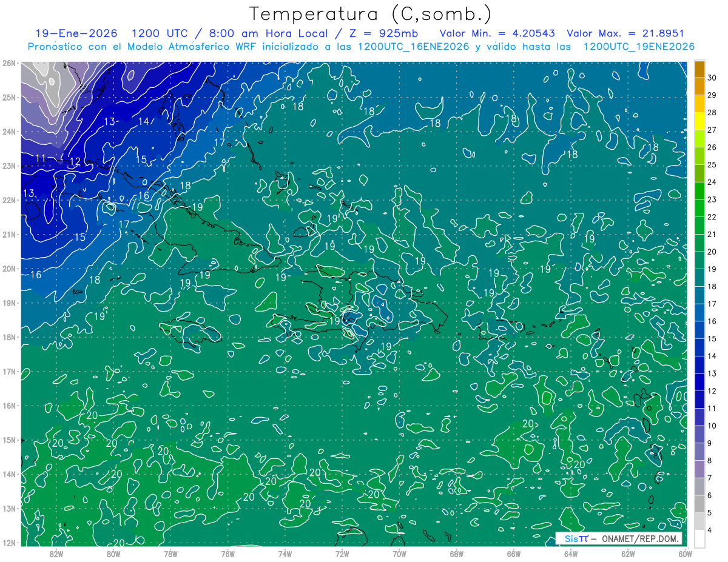The height and width of the screenshot is (562, 728).
Task: Click the forecast date "19-Ene-2026"
Action: click(x=75, y=33)
